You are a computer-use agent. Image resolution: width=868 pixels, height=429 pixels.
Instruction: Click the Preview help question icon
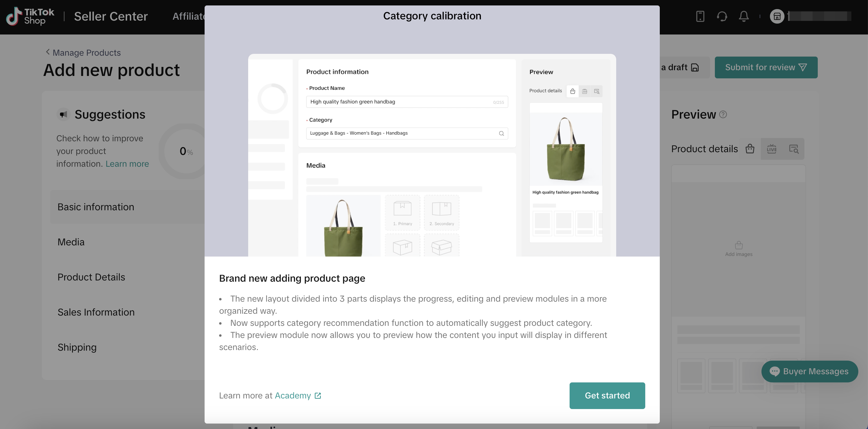pyautogui.click(x=723, y=114)
